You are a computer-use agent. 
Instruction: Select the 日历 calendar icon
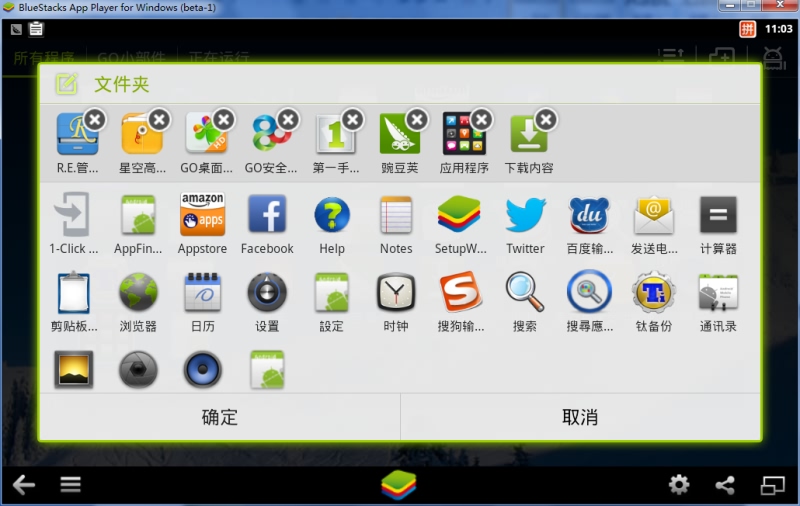[x=203, y=292]
